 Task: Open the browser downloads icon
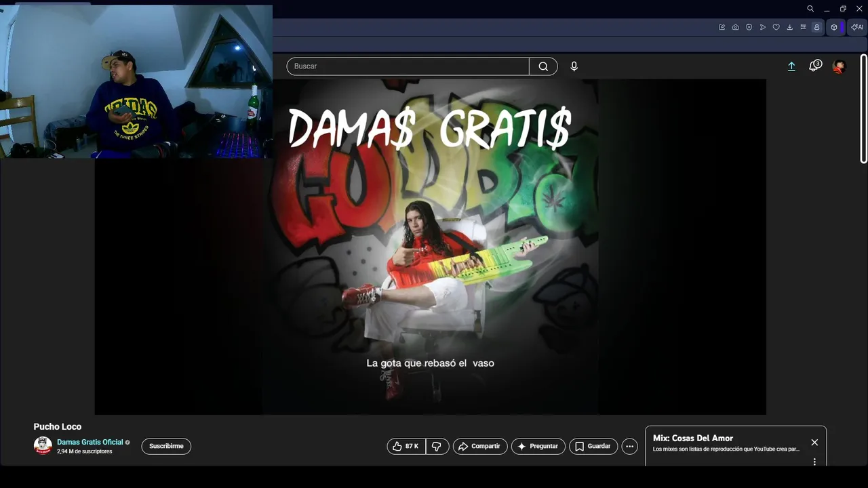[x=789, y=27]
